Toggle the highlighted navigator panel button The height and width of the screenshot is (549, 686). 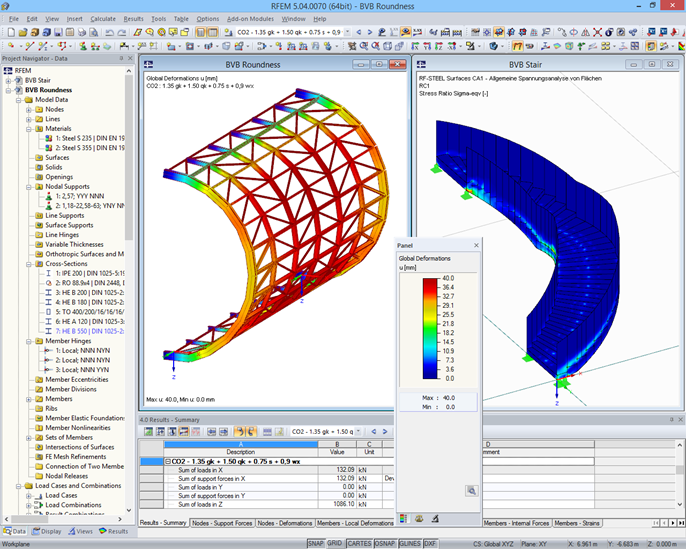(200, 32)
